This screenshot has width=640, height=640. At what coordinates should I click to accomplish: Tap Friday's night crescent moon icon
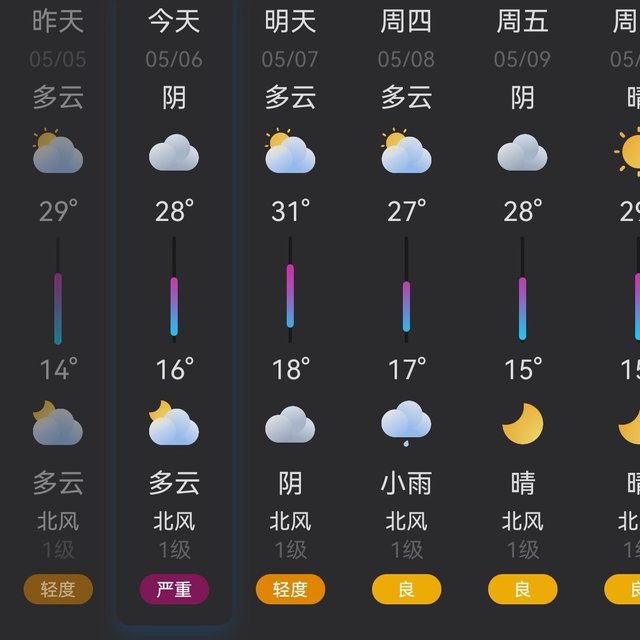coord(522,424)
